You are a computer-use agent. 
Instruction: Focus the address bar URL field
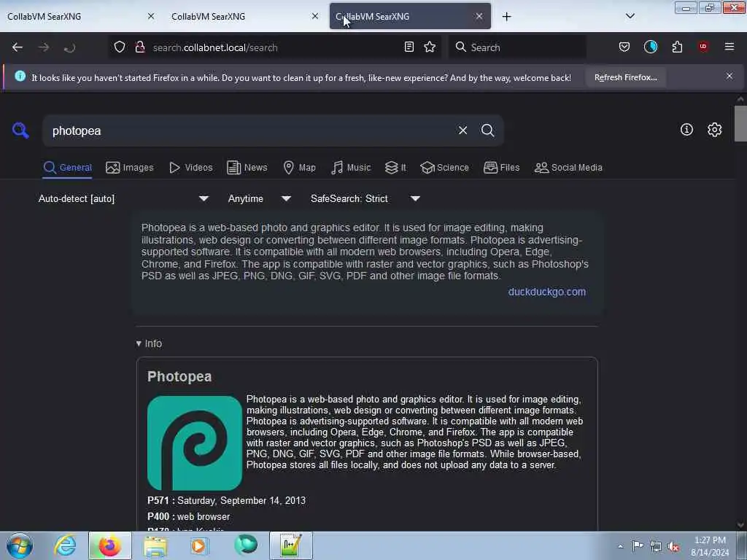274,47
